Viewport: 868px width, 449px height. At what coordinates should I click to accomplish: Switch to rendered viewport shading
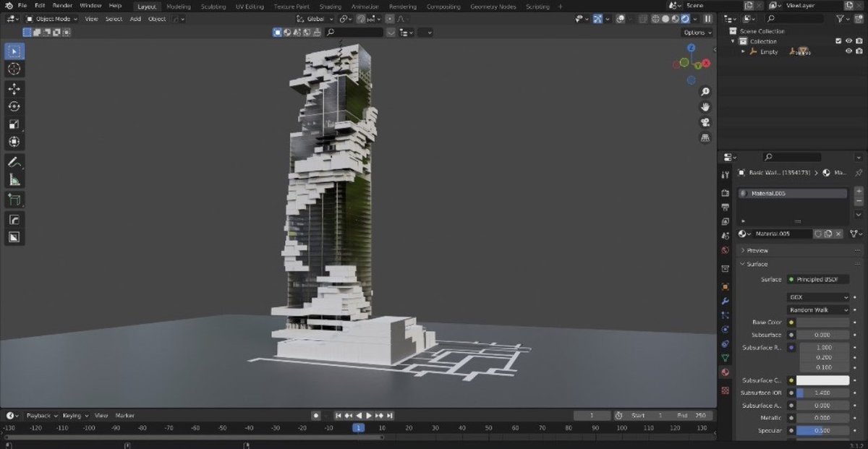click(x=686, y=19)
